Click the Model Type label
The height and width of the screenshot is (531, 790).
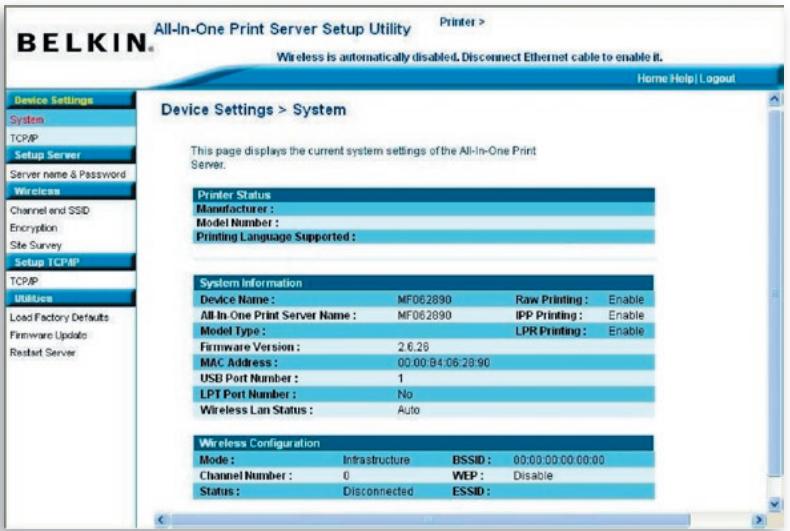pos(233,331)
